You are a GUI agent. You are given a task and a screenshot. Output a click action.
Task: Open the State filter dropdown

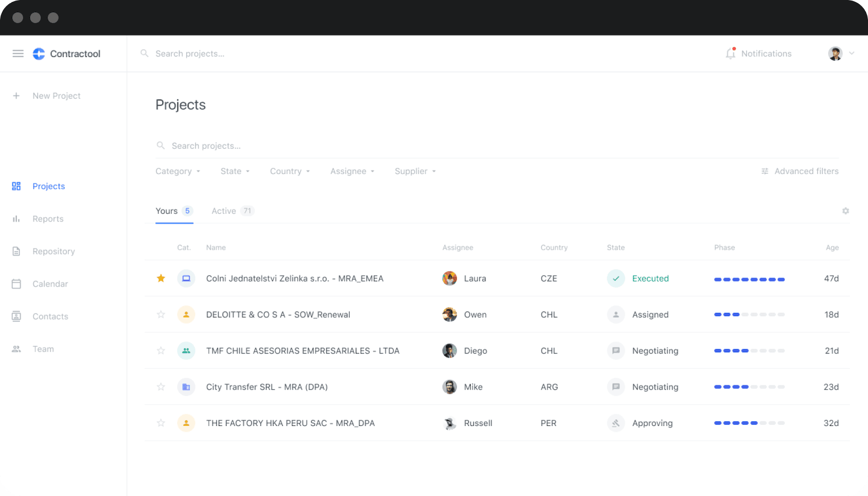235,171
